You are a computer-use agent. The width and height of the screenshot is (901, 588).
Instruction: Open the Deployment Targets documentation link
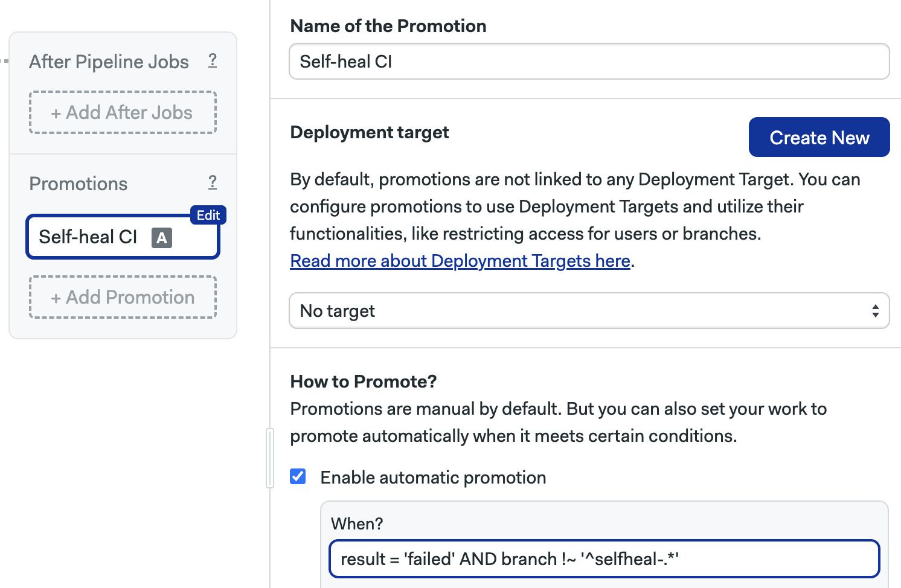[460, 260]
